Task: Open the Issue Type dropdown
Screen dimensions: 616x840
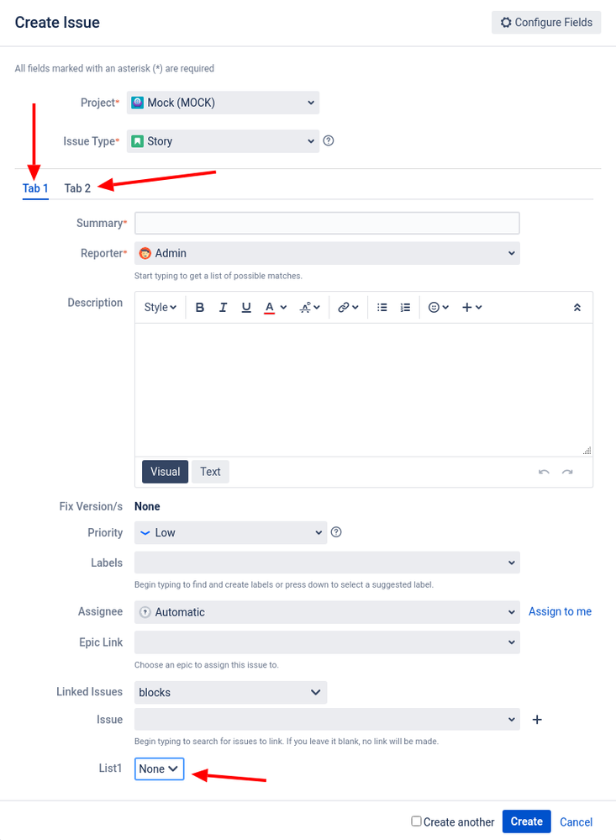Action: click(x=223, y=141)
